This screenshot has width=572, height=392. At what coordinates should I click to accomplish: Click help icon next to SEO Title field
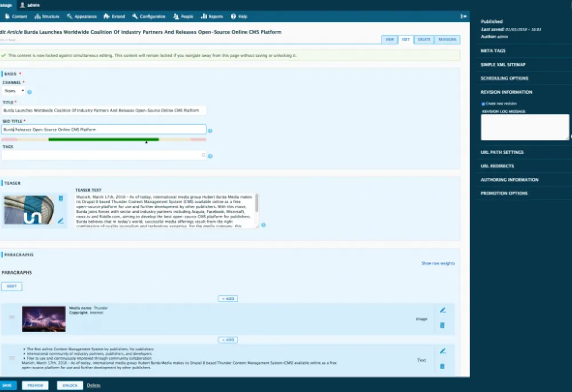pos(210,130)
